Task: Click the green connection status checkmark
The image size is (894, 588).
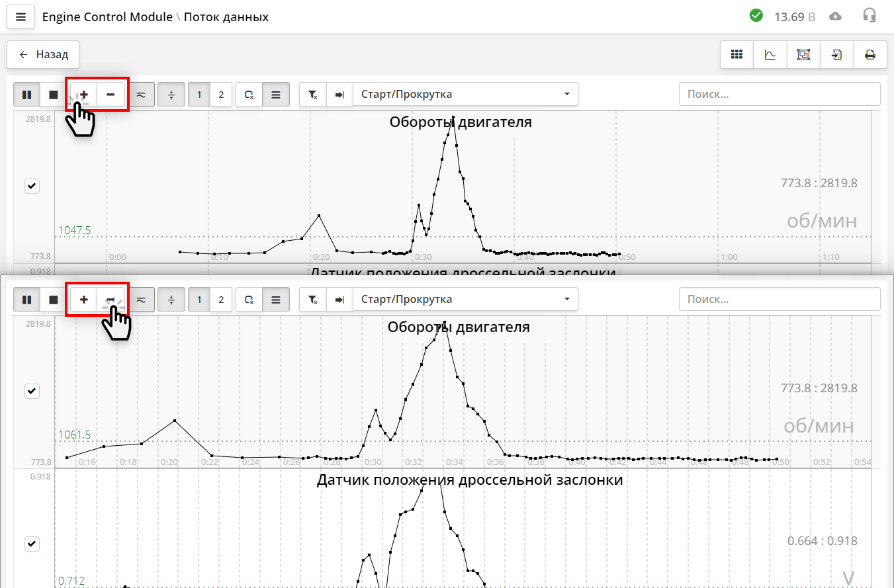Action: click(x=756, y=16)
